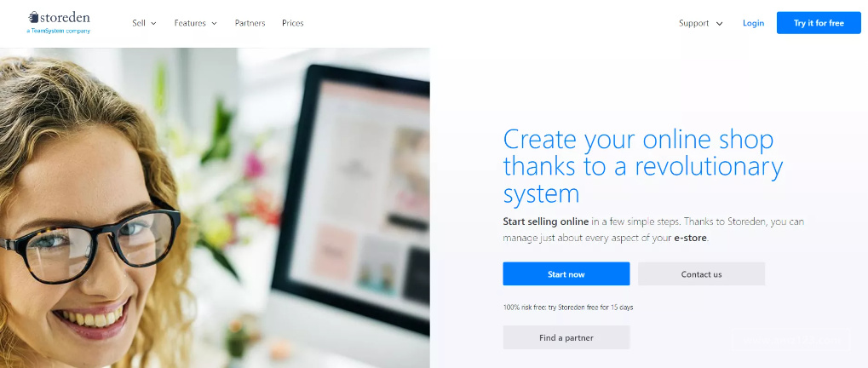
Task: Click the Storeden shopping bag logo icon
Action: [32, 17]
